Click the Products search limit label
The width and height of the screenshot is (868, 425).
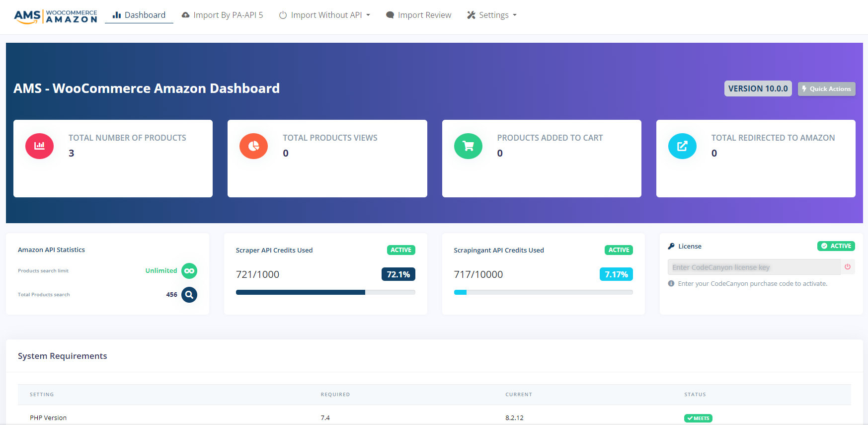click(x=43, y=271)
